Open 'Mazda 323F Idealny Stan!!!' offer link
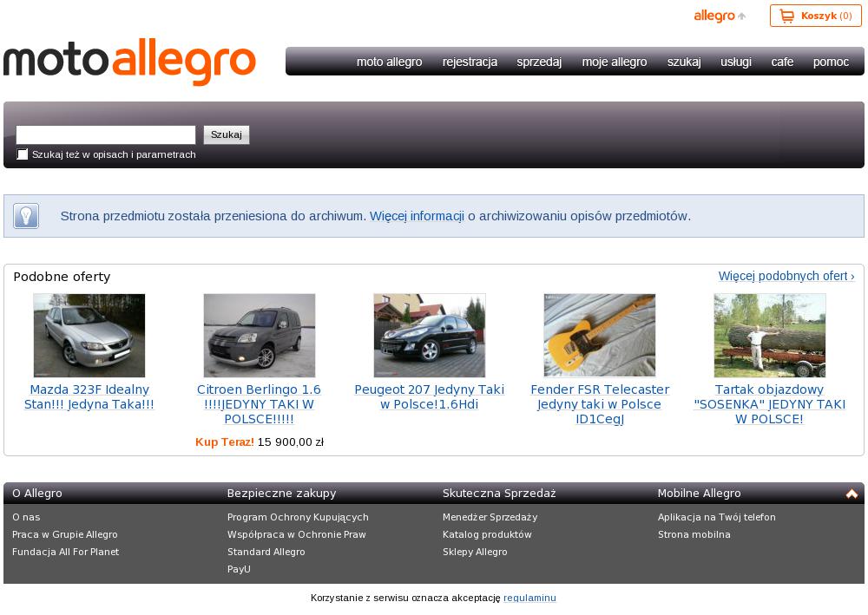 pyautogui.click(x=89, y=397)
